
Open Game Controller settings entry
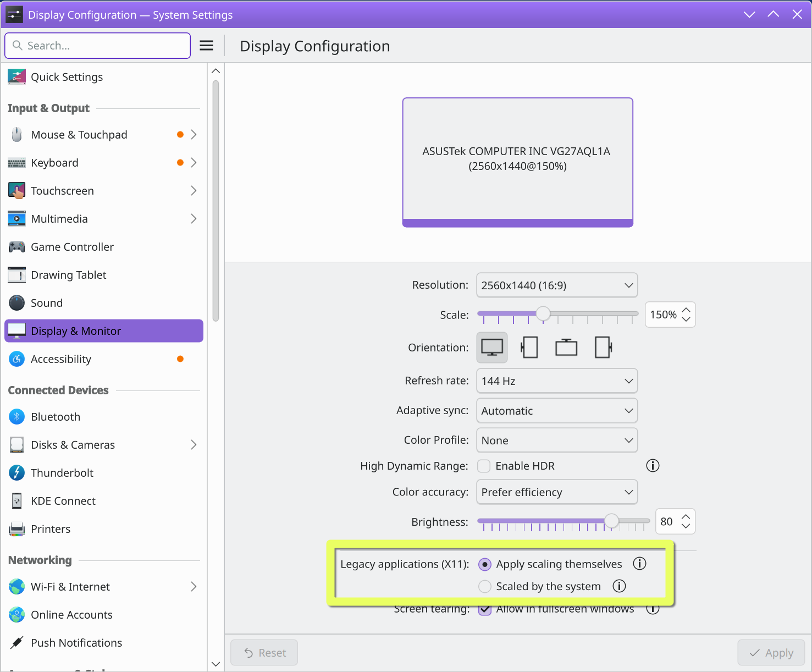click(104, 247)
